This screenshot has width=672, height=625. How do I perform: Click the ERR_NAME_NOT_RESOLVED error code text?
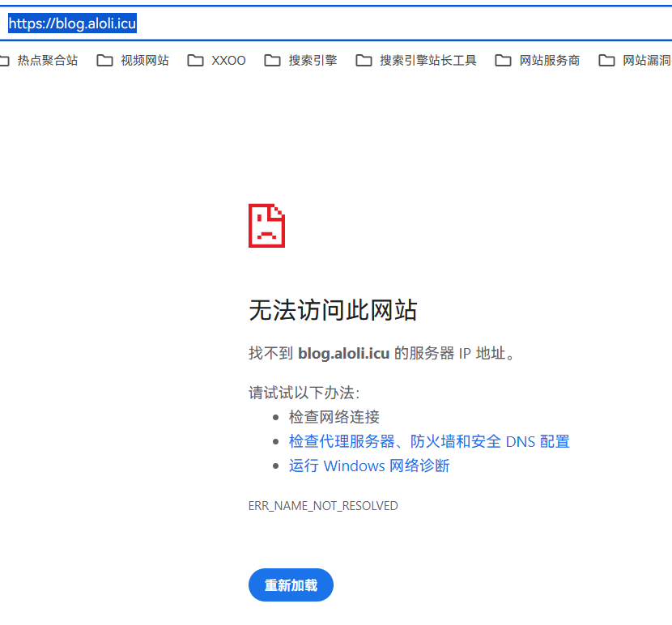pyautogui.click(x=323, y=506)
